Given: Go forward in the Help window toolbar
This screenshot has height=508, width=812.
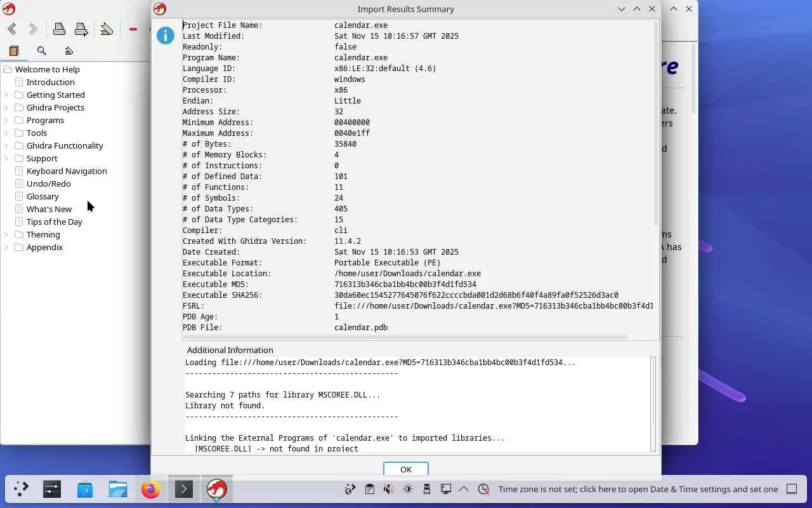Looking at the screenshot, I should click(x=33, y=29).
